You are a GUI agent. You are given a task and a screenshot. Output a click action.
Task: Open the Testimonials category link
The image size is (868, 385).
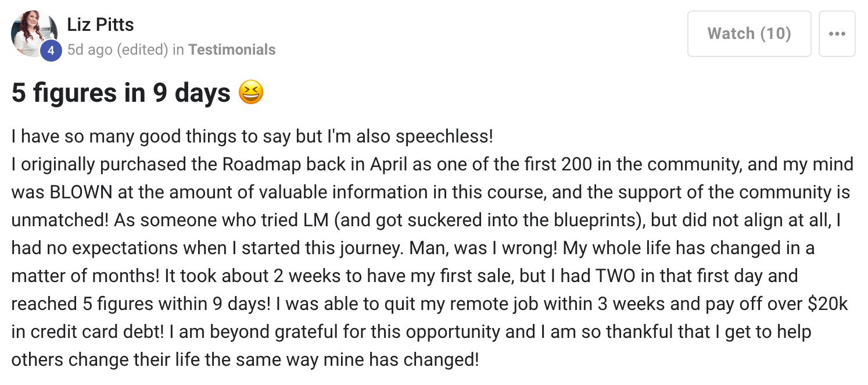pyautogui.click(x=232, y=50)
